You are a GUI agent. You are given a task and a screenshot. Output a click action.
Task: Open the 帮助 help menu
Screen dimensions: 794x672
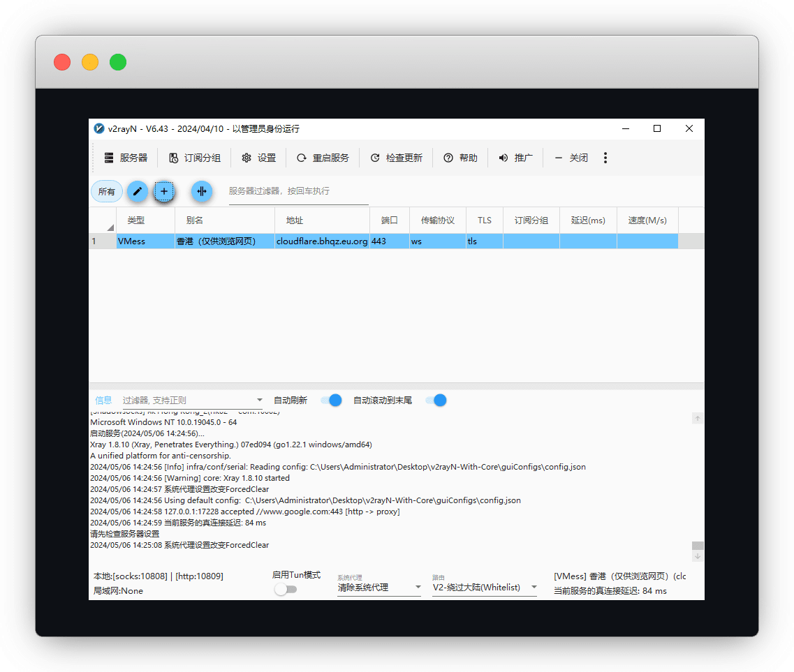point(460,158)
